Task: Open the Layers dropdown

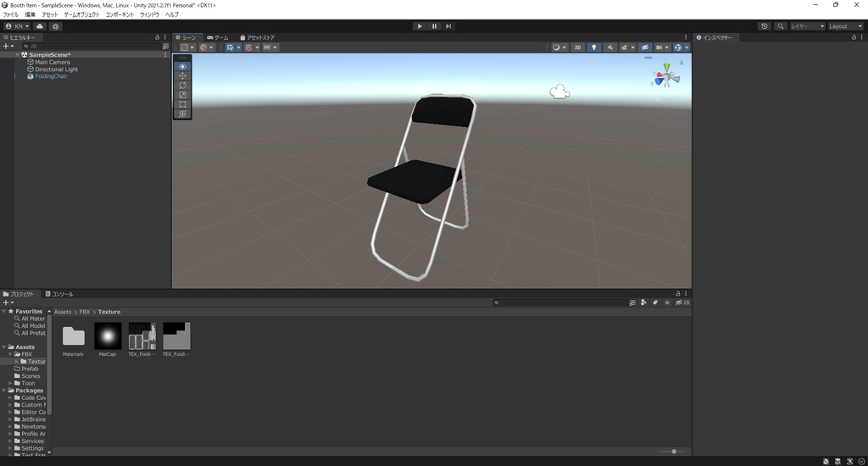Action: (807, 26)
